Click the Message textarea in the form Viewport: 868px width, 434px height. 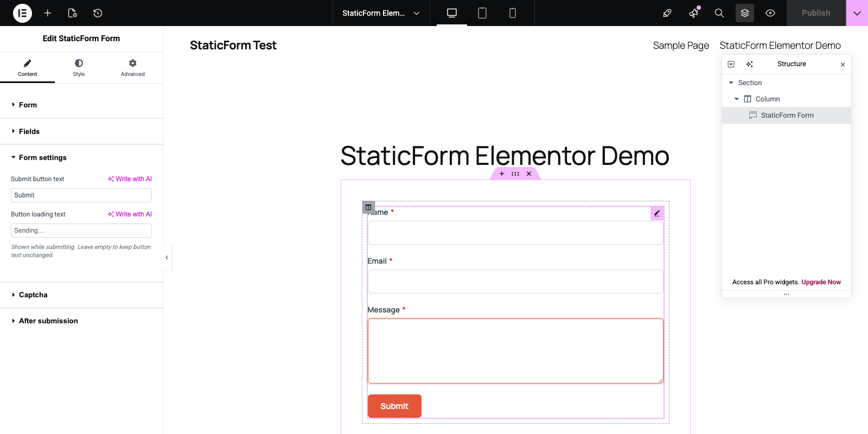click(x=515, y=351)
